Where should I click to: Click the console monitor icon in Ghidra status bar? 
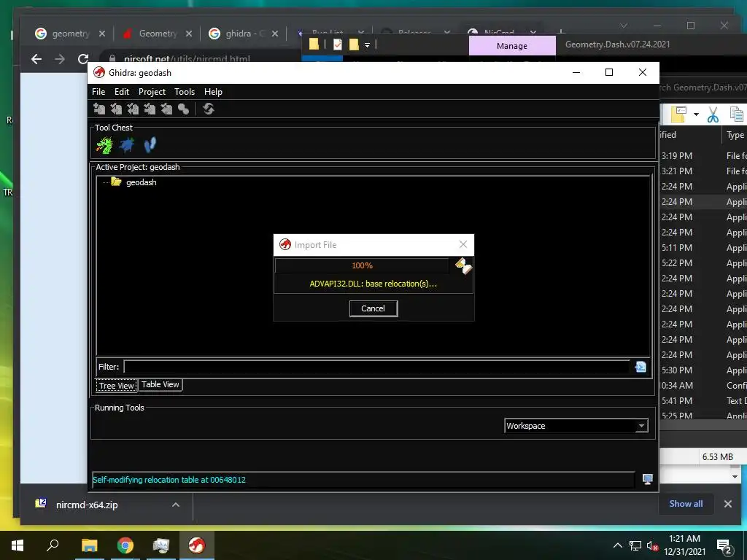coord(648,480)
